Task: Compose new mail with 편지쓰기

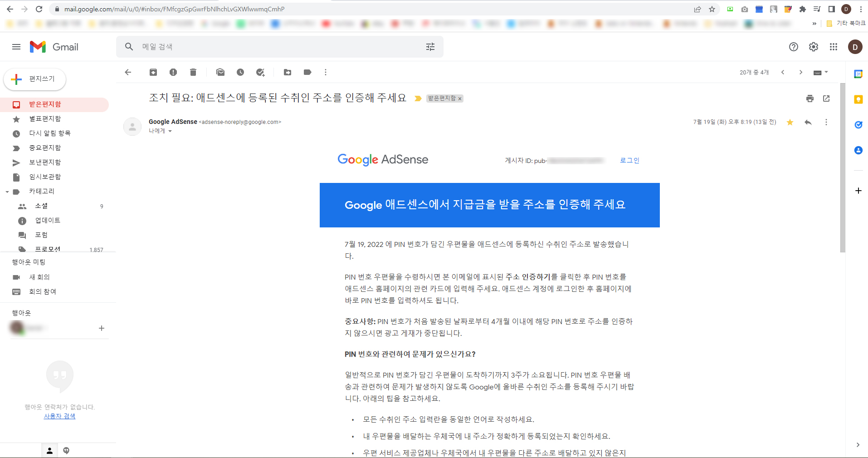Action: coord(35,79)
